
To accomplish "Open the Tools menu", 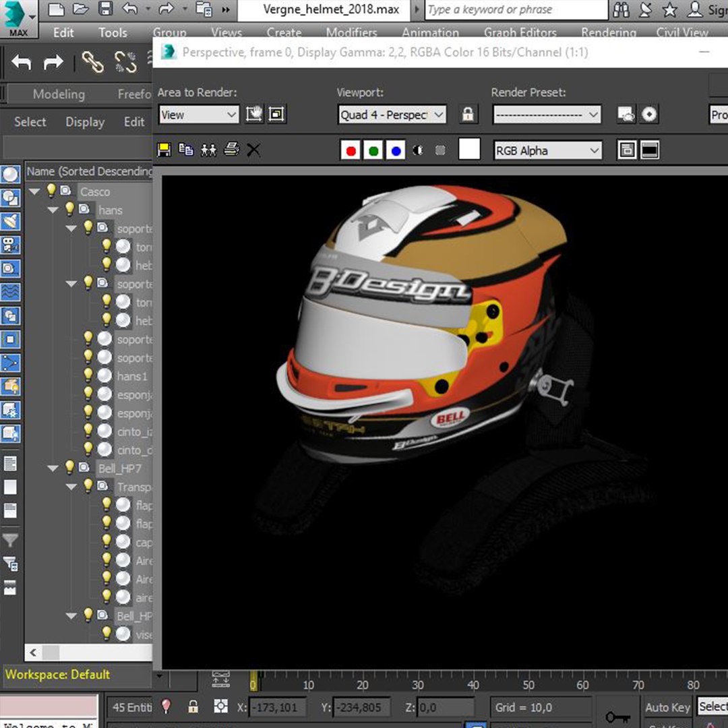I will (x=113, y=32).
